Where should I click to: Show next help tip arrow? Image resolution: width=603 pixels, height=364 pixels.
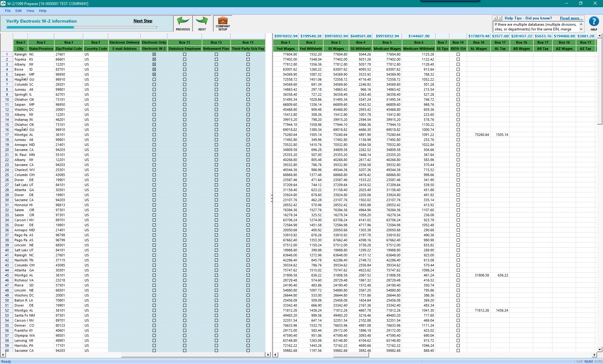click(x=500, y=19)
